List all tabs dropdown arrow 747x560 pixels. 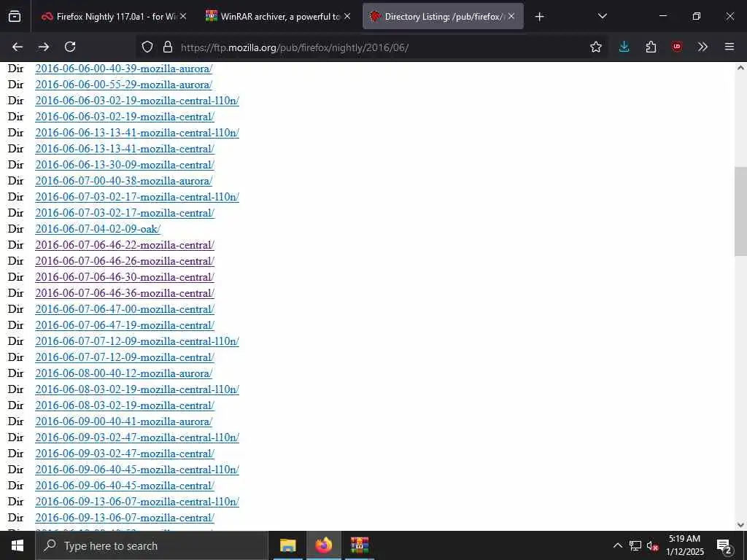click(x=602, y=16)
